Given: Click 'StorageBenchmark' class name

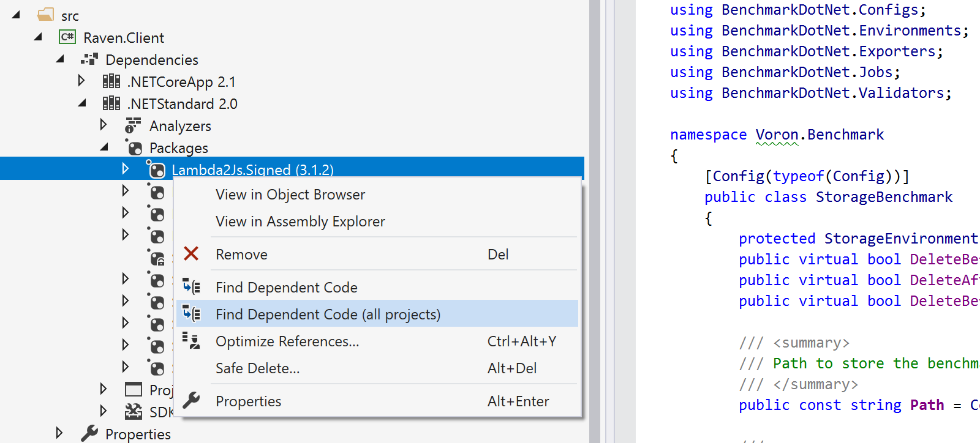Looking at the screenshot, I should (884, 197).
